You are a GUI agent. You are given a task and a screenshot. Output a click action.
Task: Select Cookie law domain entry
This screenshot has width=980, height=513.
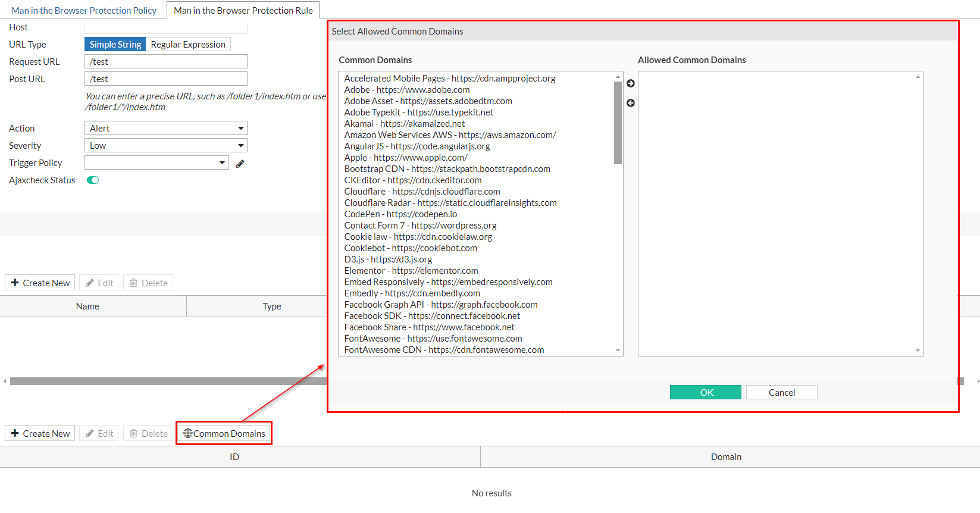(418, 237)
